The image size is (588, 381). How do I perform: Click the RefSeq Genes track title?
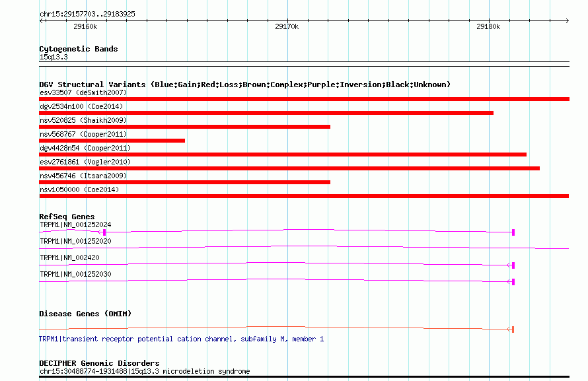[x=67, y=217]
